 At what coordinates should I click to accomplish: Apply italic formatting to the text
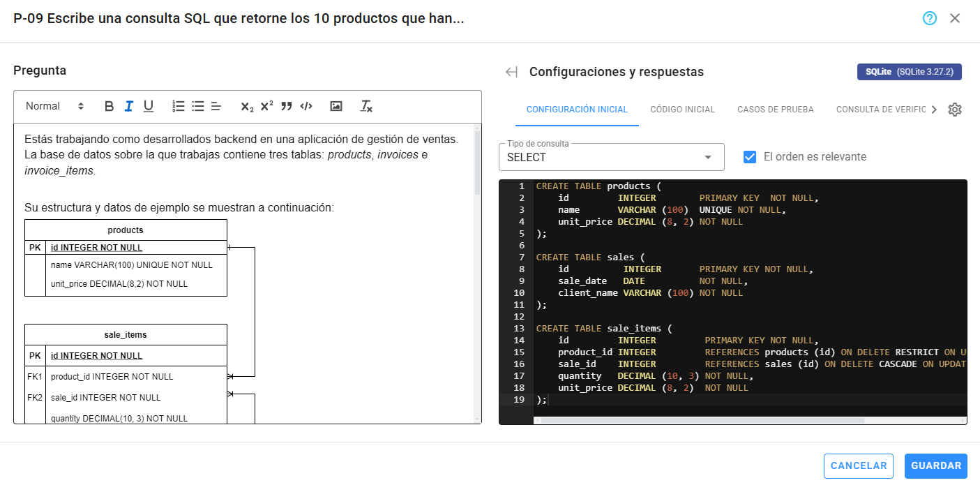pos(128,106)
